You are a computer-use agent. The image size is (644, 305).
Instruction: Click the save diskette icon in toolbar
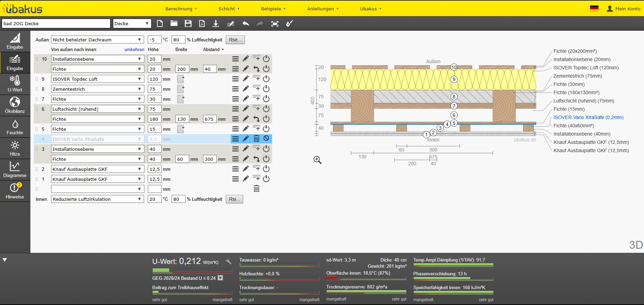pyautogui.click(x=188, y=23)
